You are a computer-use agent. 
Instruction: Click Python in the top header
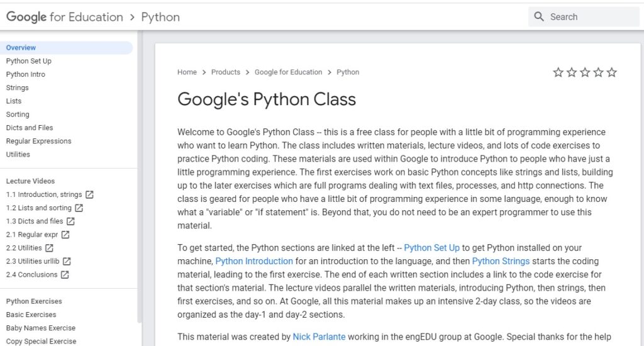point(160,17)
